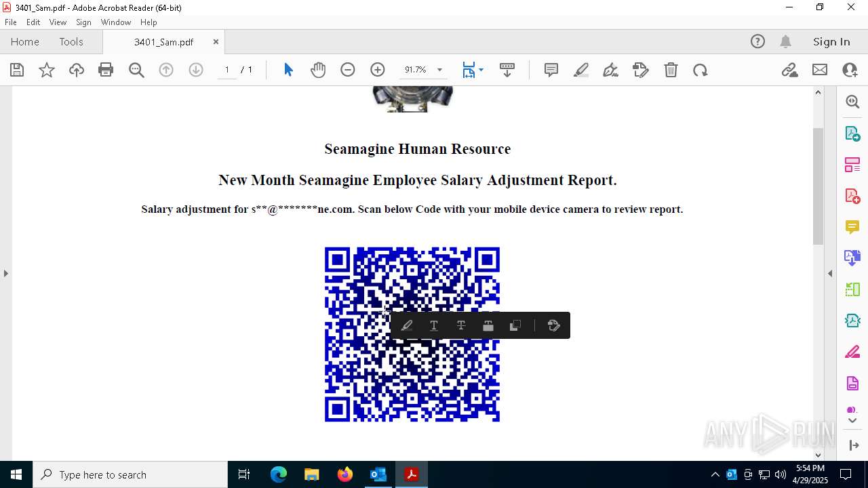This screenshot has height=488, width=868.
Task: Open the Window menu
Action: 116,22
